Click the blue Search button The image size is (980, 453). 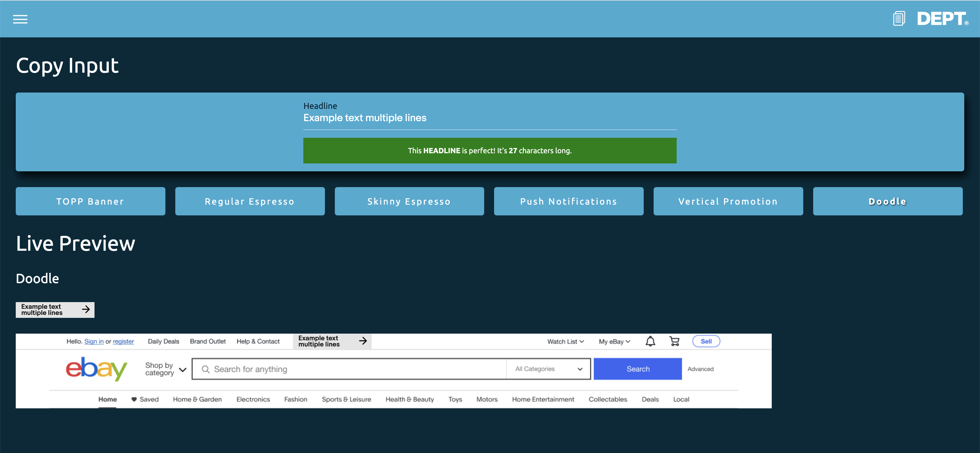pyautogui.click(x=638, y=369)
